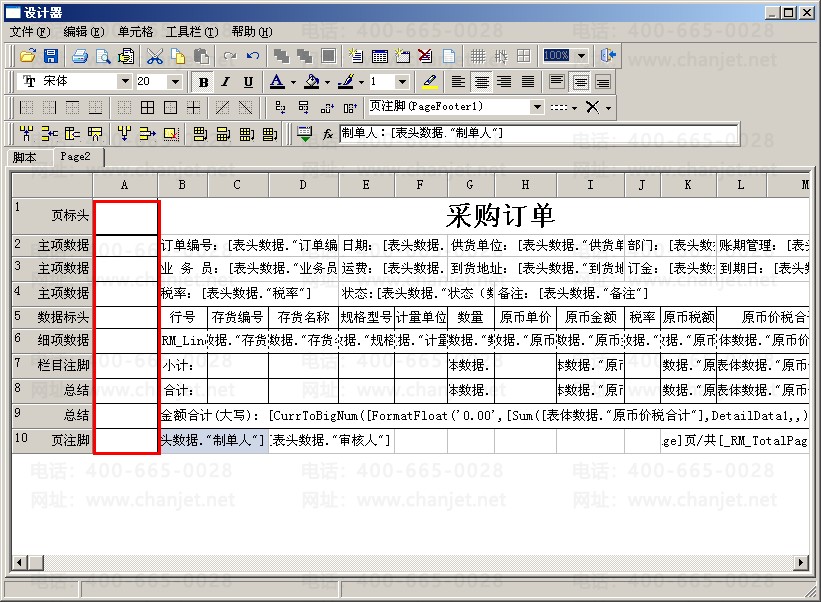Toggle Bold formatting
Screen dimensions: 821x602
click(204, 82)
